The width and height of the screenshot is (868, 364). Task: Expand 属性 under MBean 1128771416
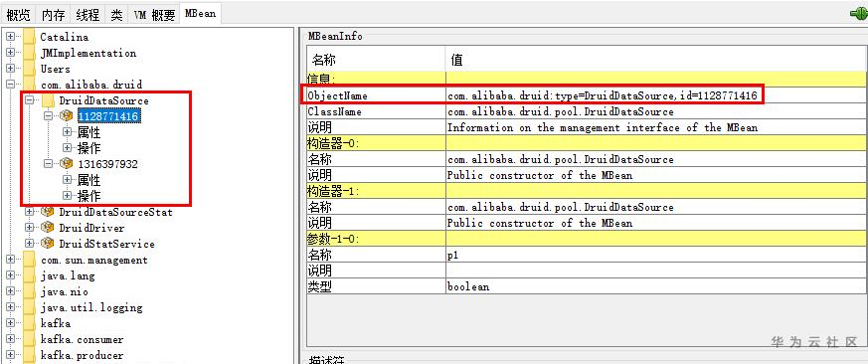[x=68, y=132]
